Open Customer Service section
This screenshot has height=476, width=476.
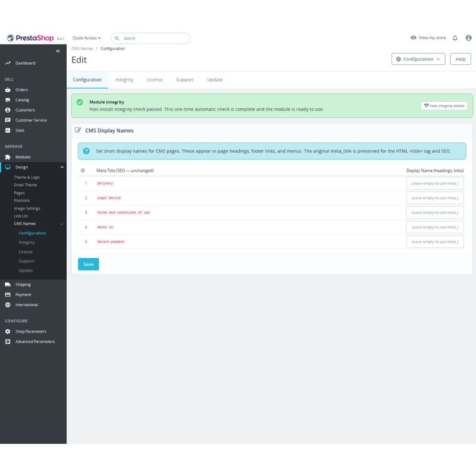[x=31, y=120]
